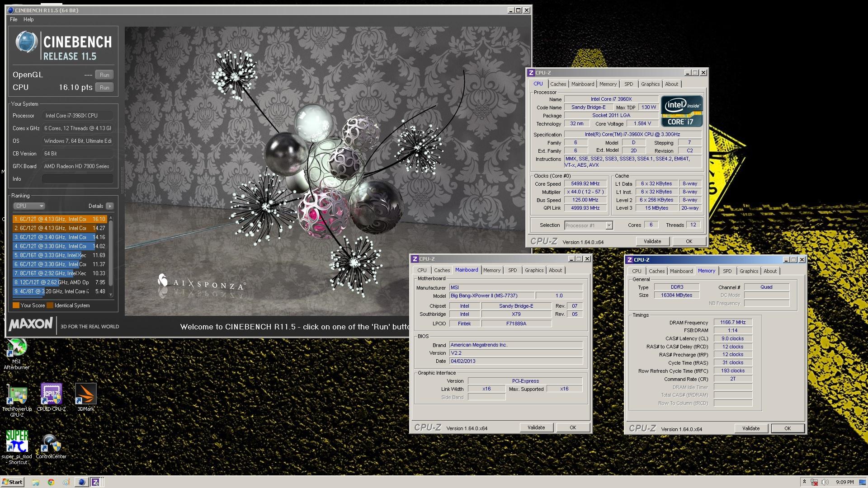868x488 pixels.
Task: Open the super_pi_mod shortcut icon
Action: coord(17,447)
